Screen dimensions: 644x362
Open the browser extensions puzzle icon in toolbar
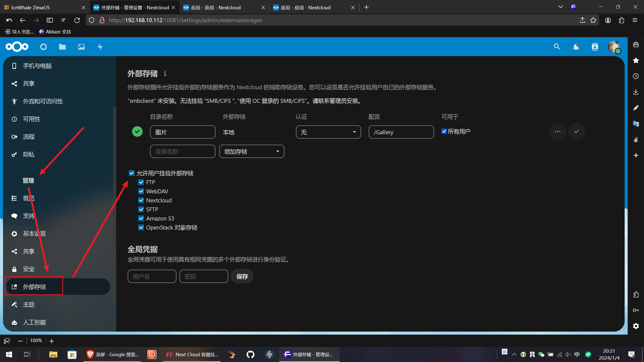coord(622,20)
